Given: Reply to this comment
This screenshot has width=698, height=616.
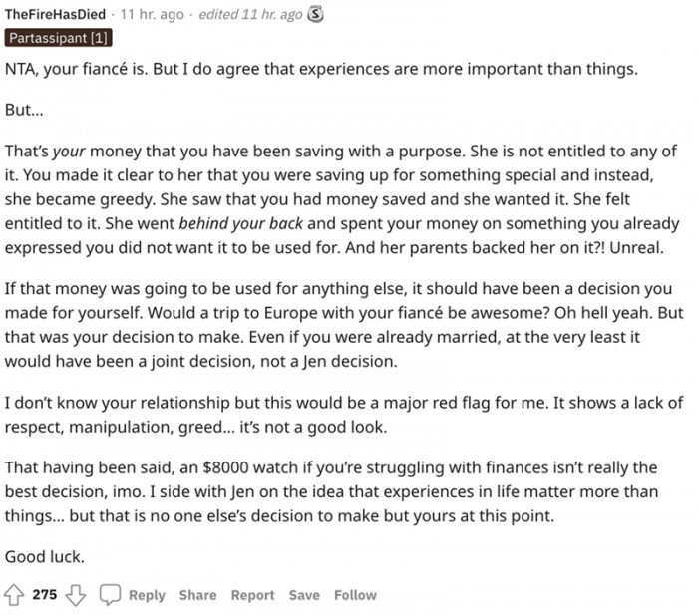Looking at the screenshot, I should [147, 595].
